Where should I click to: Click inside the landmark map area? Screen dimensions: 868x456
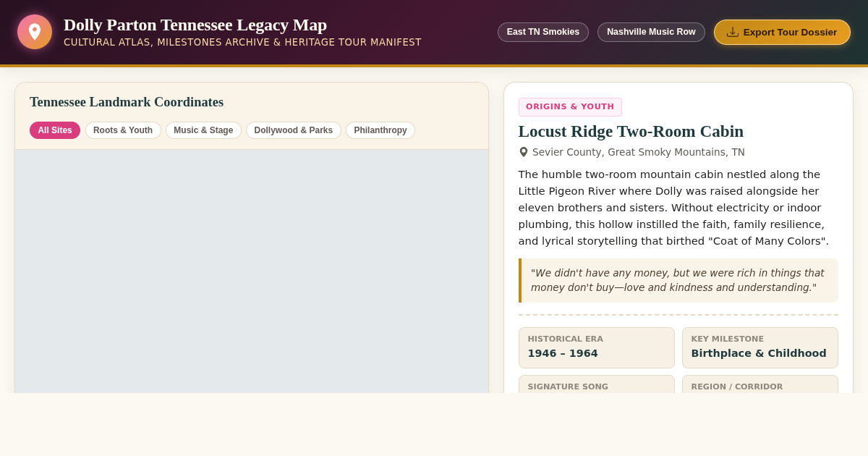252,271
